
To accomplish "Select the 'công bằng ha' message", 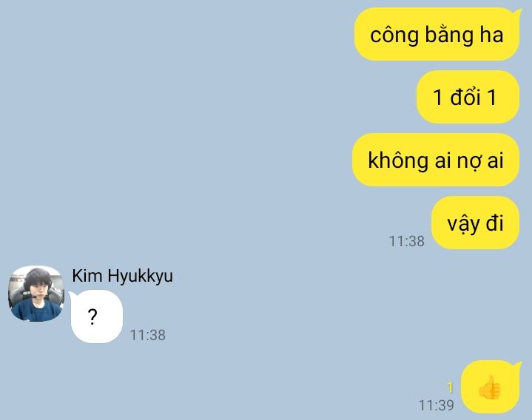I will pyautogui.click(x=437, y=34).
